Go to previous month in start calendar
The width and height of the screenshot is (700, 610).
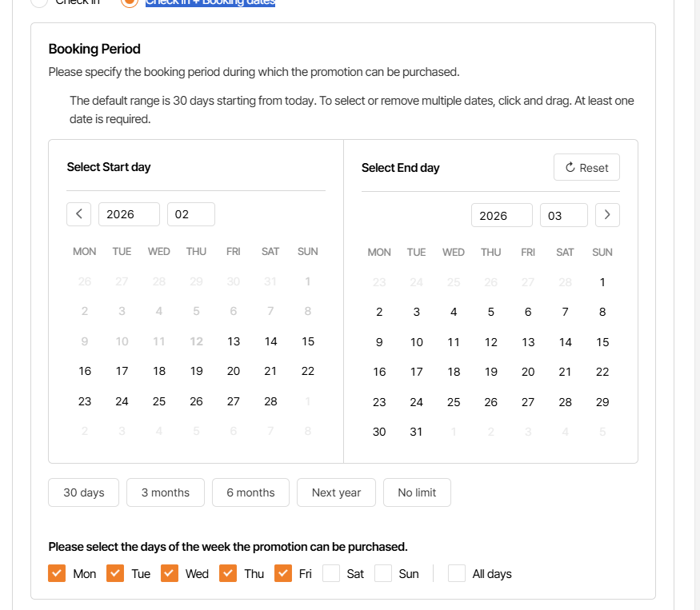[78, 214]
